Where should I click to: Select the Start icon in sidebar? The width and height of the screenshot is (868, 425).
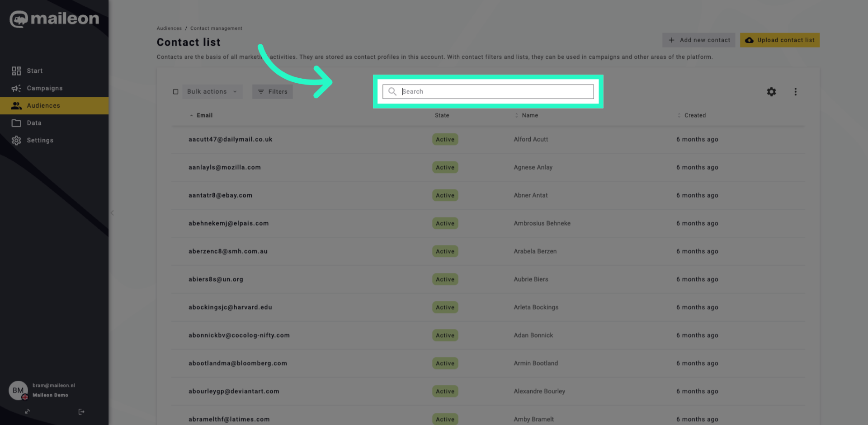point(16,71)
